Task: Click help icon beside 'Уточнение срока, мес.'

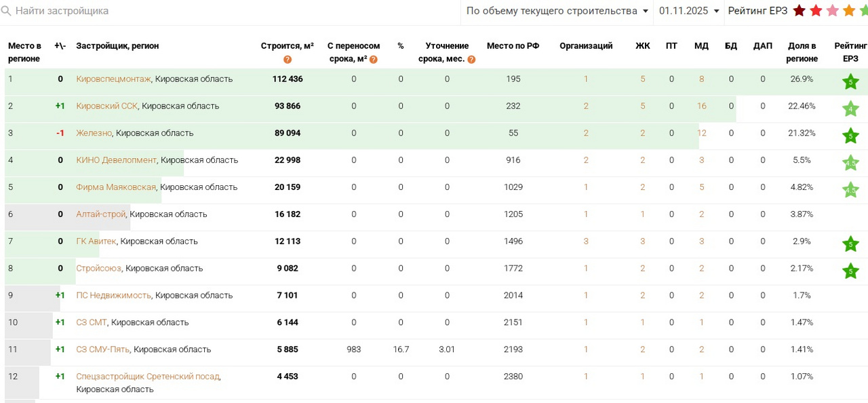Action: coord(471,60)
